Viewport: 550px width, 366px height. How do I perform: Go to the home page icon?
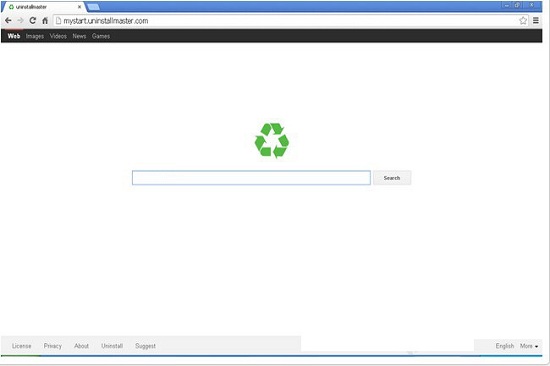point(45,21)
